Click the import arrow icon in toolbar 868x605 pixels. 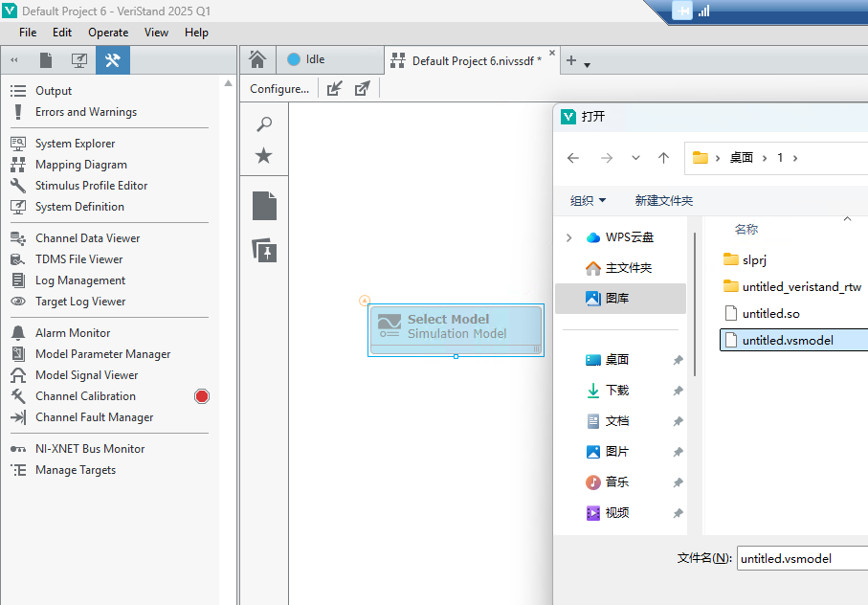tap(334, 89)
